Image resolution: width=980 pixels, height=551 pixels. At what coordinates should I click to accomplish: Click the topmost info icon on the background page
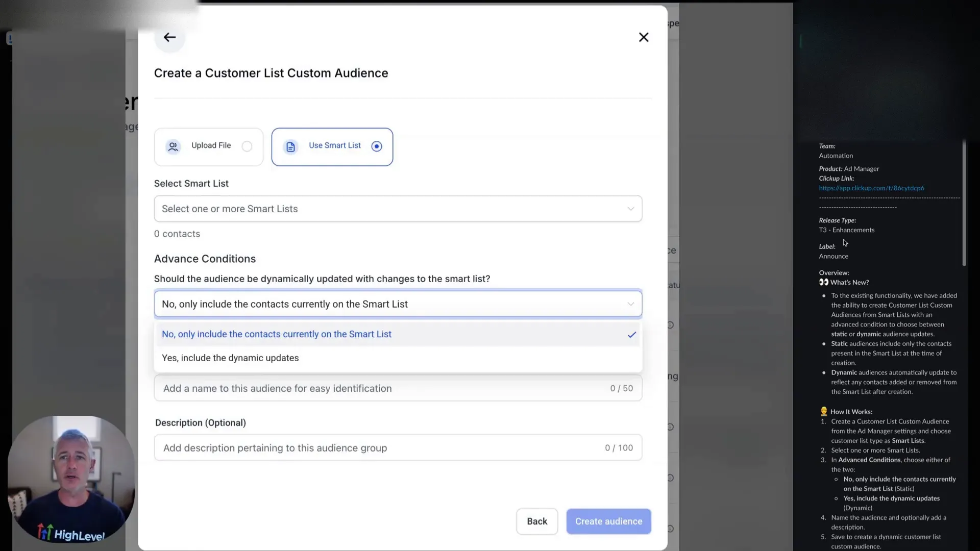coord(671,324)
